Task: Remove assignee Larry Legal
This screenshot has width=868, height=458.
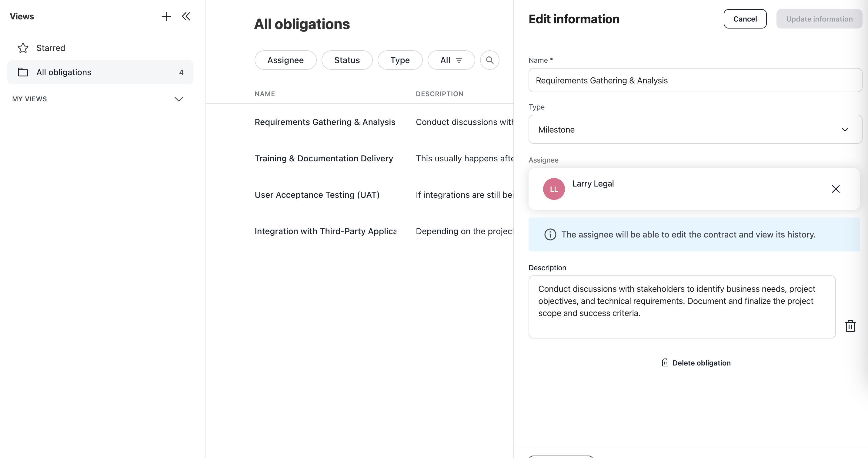Action: [x=836, y=189]
